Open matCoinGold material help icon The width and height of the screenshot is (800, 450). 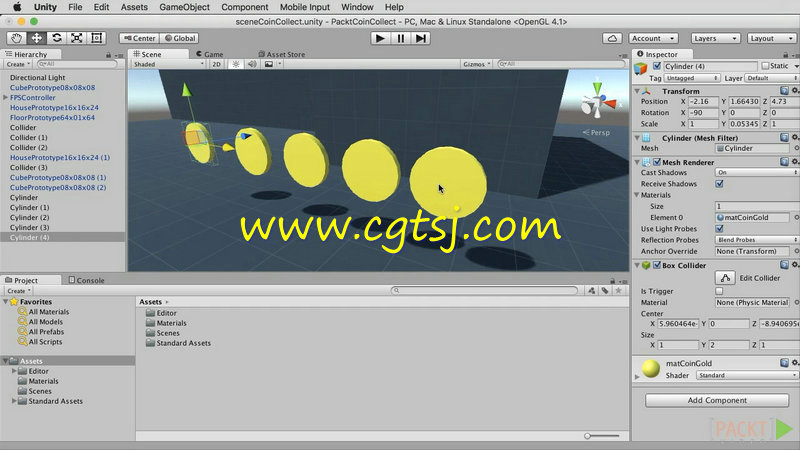(784, 363)
